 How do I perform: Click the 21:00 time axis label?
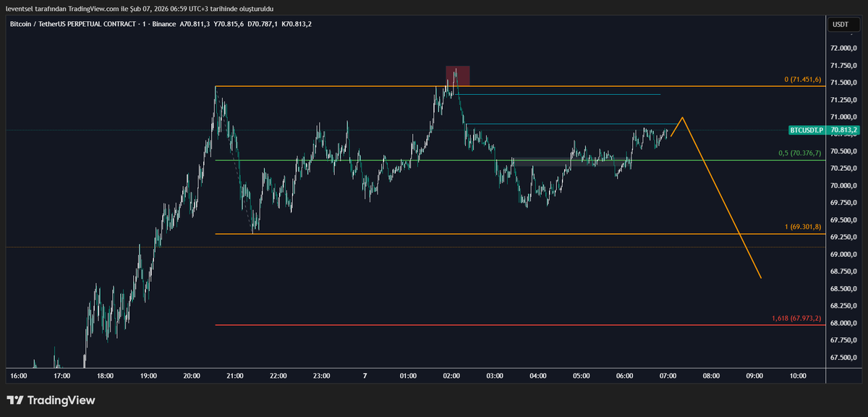pyautogui.click(x=235, y=376)
